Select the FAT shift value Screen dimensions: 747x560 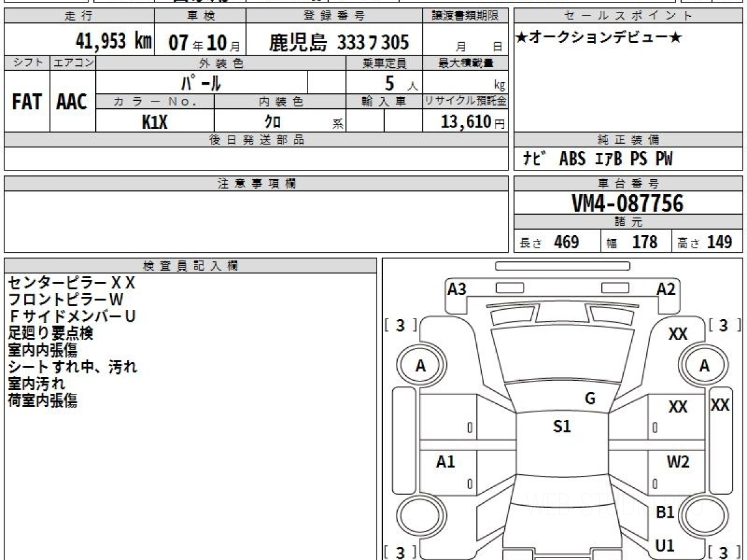click(x=27, y=101)
